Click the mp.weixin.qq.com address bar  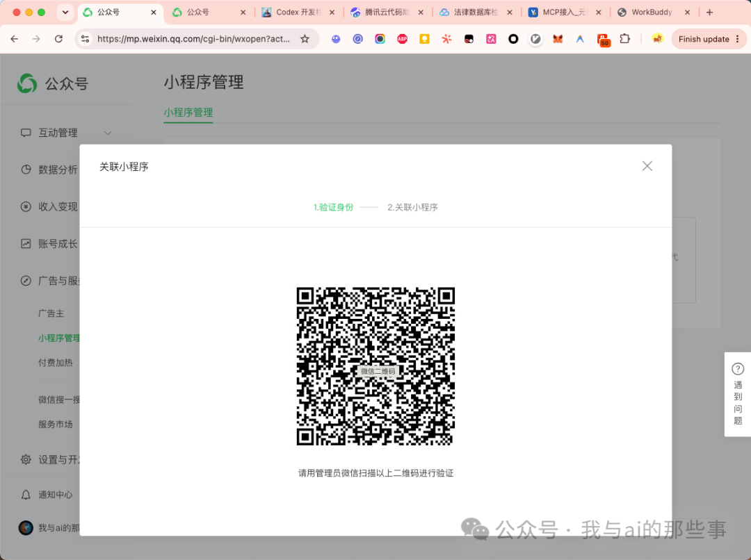point(193,39)
